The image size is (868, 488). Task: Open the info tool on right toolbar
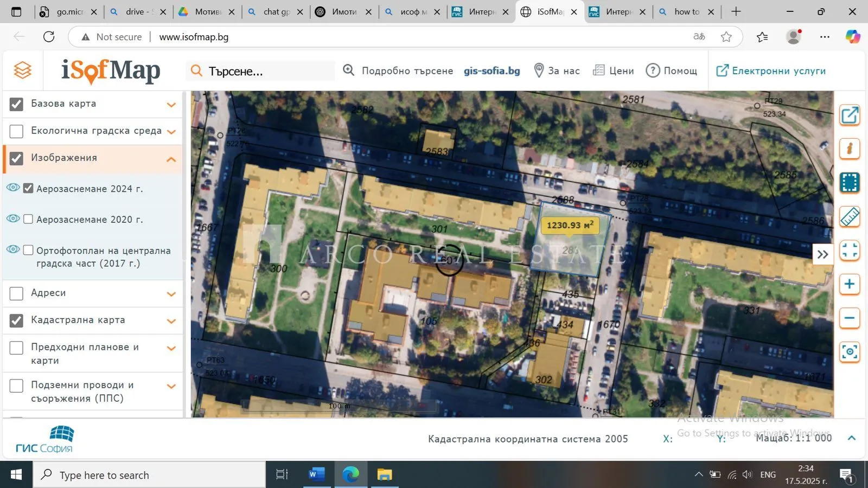tap(850, 149)
